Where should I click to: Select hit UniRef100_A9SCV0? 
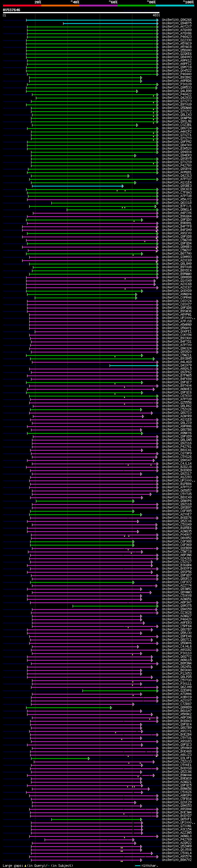coord(176,233)
